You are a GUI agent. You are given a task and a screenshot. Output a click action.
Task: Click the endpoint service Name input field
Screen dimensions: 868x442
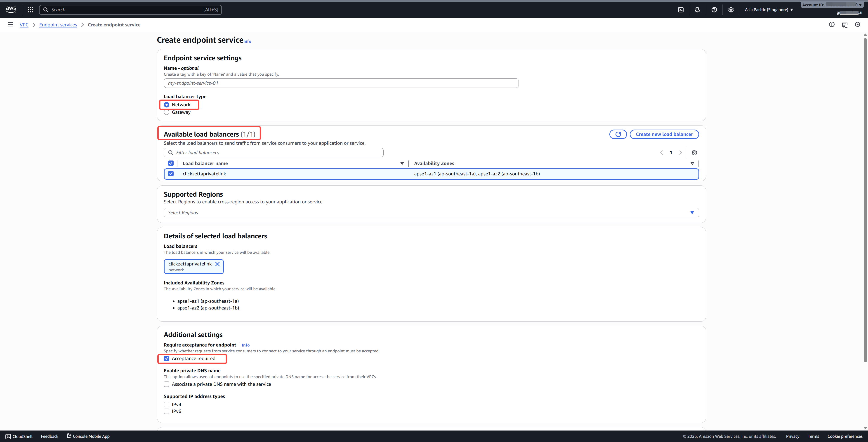pos(341,83)
